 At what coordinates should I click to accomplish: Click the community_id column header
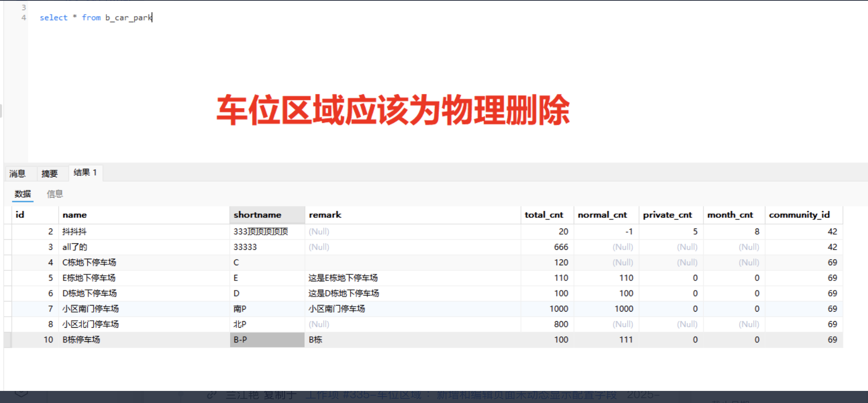(x=800, y=215)
